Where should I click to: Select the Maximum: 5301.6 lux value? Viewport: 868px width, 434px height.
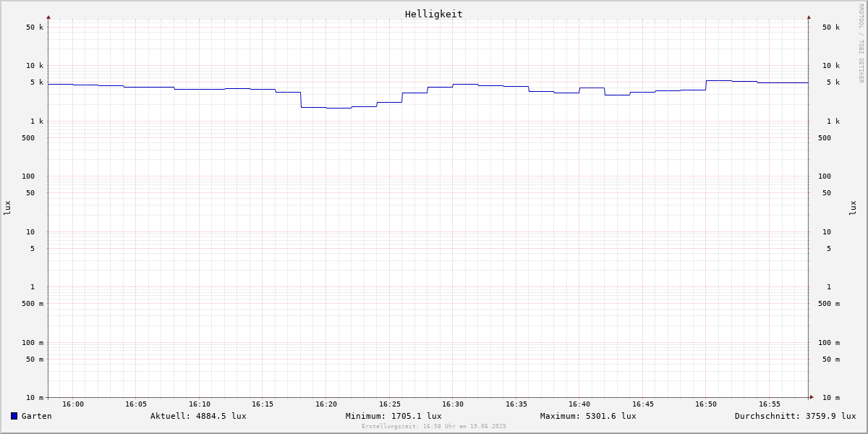tap(588, 416)
